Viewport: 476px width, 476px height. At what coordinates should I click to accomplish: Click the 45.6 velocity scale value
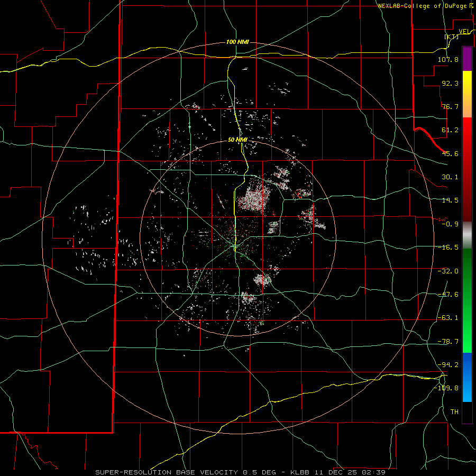click(450, 153)
